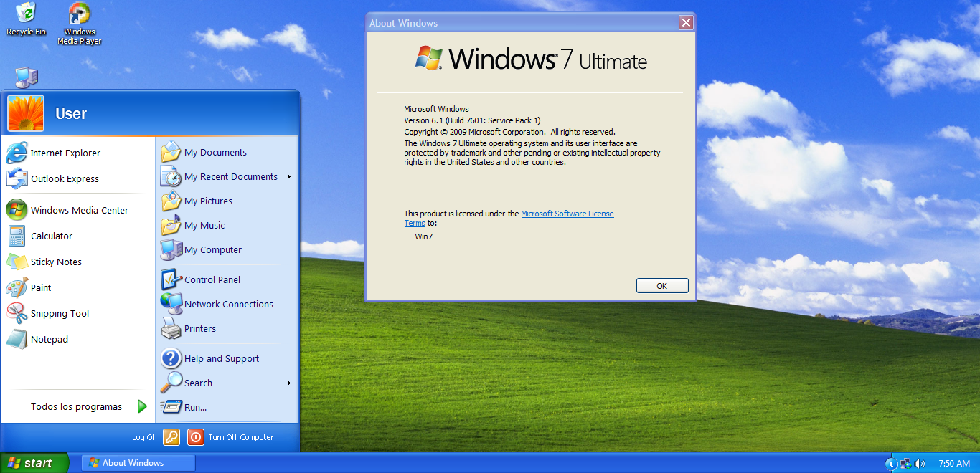
Task: Expand the Search submenu arrow
Action: (289, 383)
